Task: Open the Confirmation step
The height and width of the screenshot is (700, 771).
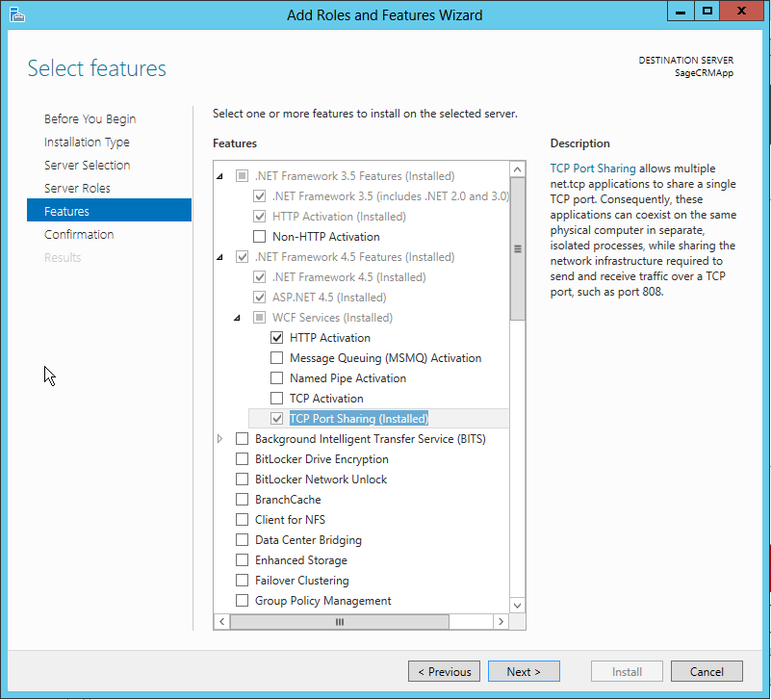Action: (79, 235)
